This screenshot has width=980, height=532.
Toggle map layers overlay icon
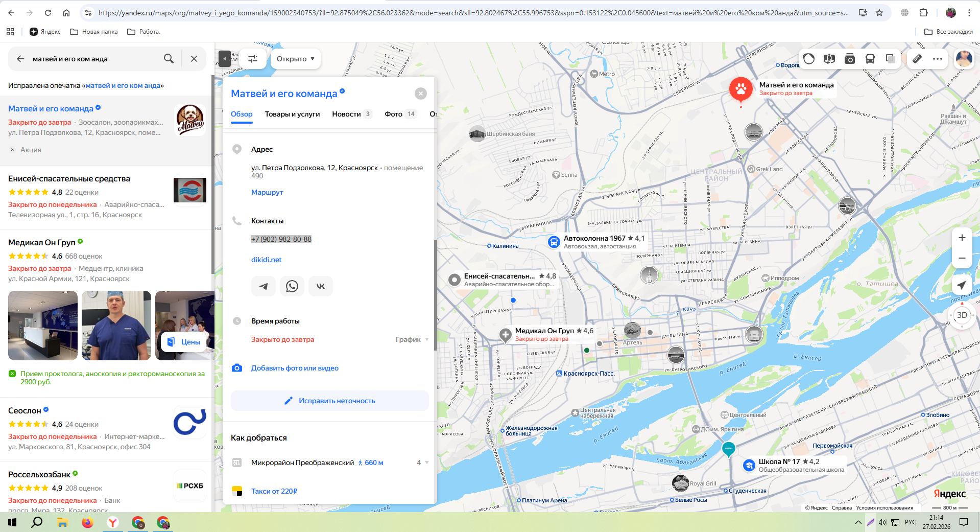click(x=890, y=59)
